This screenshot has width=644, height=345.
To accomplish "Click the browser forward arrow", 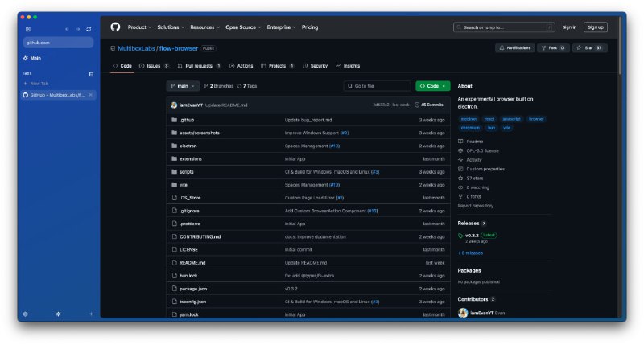I will [x=78, y=29].
